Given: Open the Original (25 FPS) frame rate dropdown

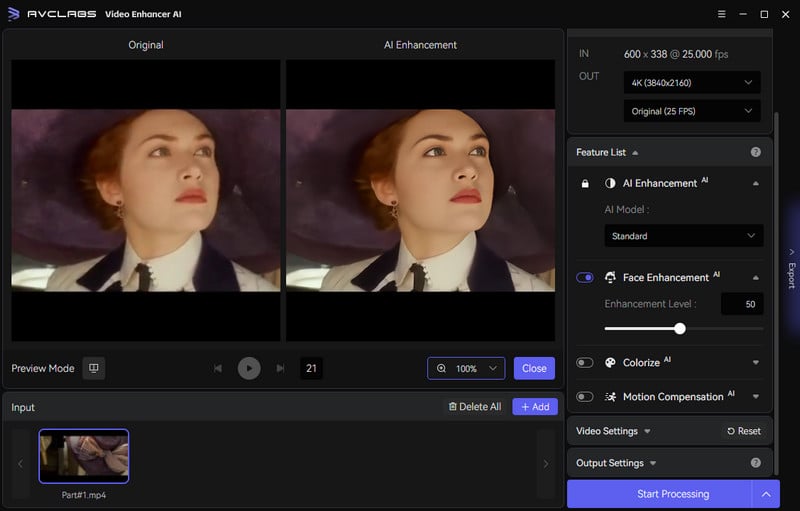Looking at the screenshot, I should click(x=692, y=111).
